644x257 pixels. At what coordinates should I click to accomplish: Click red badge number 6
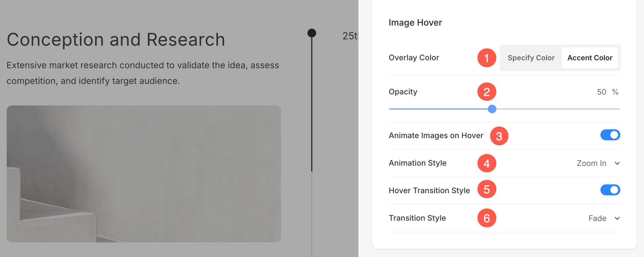pyautogui.click(x=487, y=218)
